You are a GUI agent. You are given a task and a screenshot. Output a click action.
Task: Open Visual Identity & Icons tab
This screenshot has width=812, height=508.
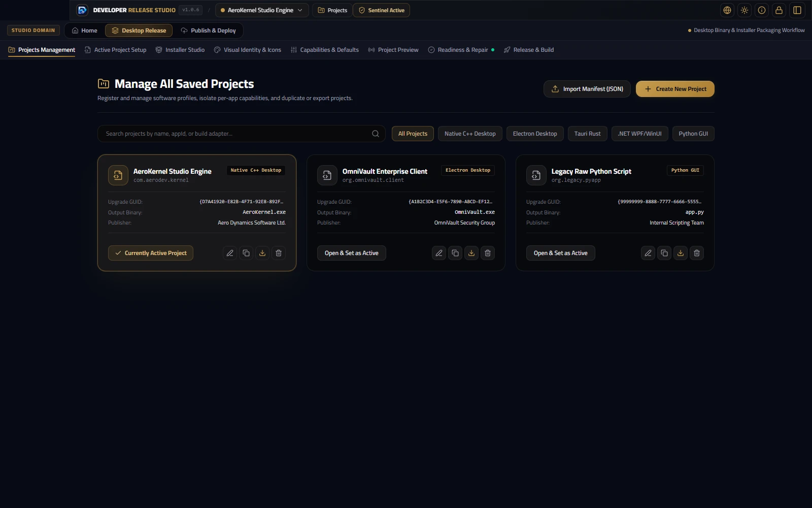click(248, 50)
